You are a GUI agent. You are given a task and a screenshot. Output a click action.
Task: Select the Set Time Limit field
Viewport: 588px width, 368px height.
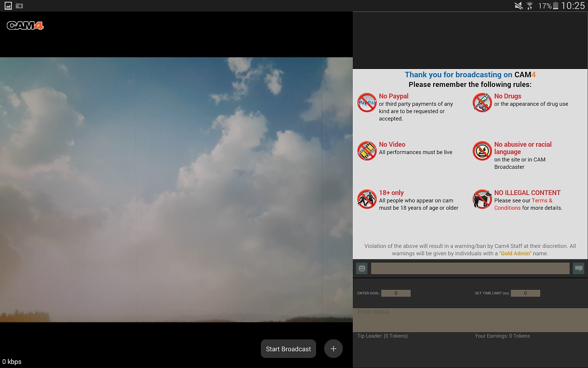click(525, 293)
